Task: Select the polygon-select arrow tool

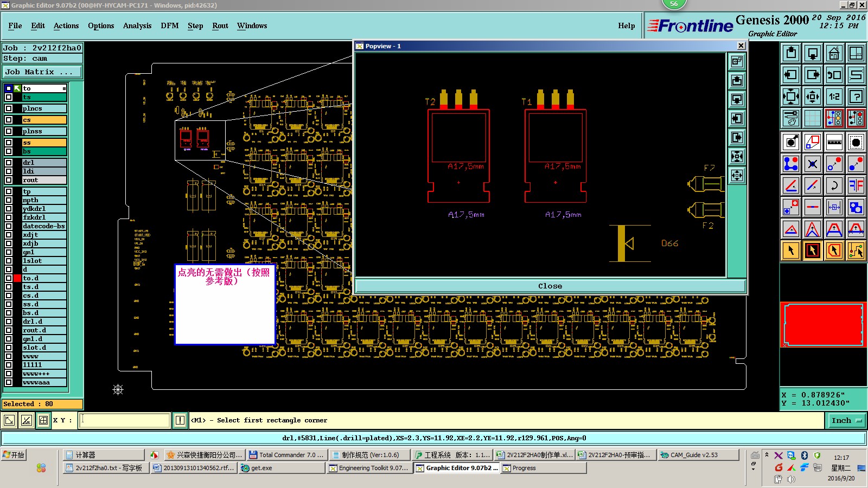Action: (834, 251)
